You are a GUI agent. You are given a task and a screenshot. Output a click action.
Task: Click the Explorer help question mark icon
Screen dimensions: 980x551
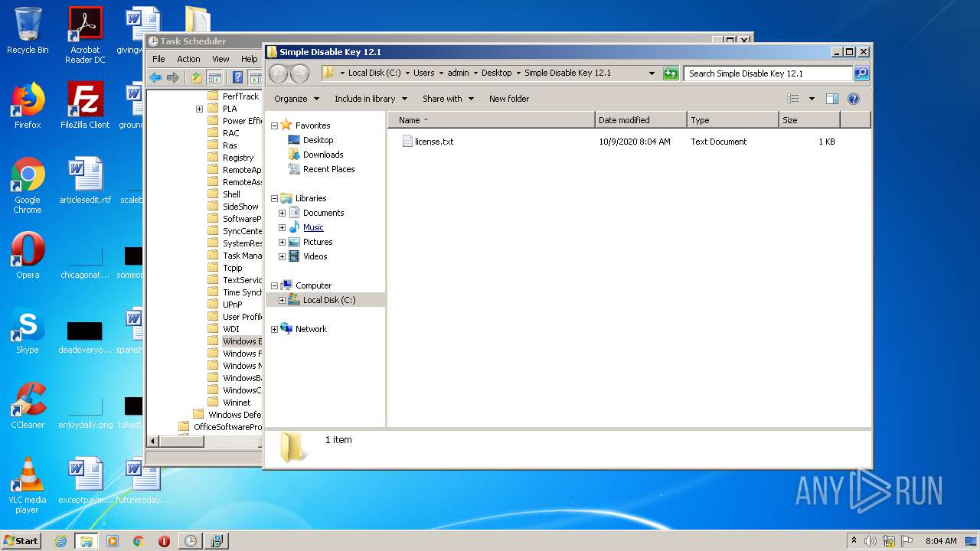coord(854,99)
